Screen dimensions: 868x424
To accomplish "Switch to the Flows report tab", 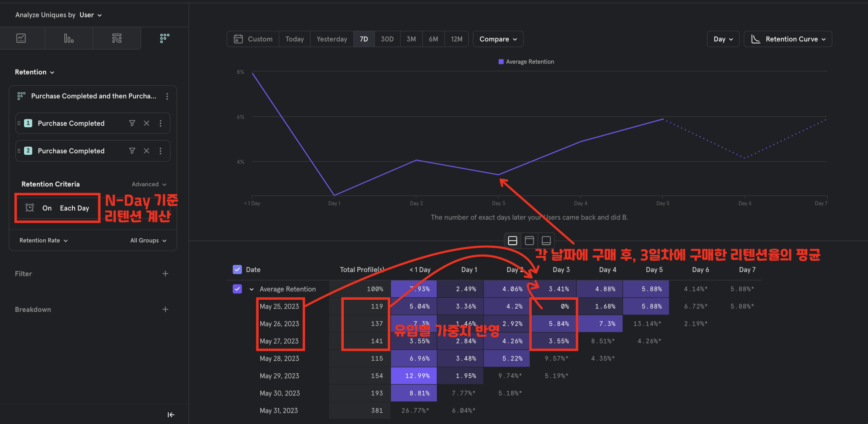I will pos(117,38).
